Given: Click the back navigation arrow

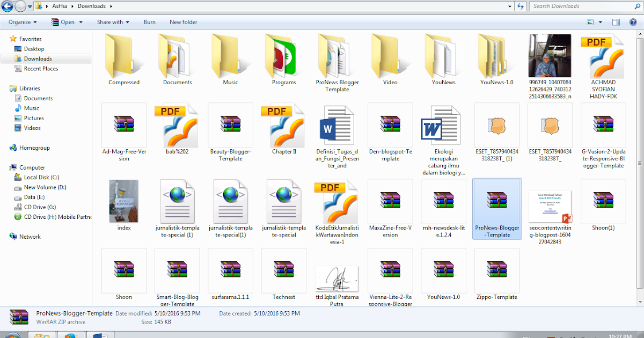Looking at the screenshot, I should (x=6, y=6).
